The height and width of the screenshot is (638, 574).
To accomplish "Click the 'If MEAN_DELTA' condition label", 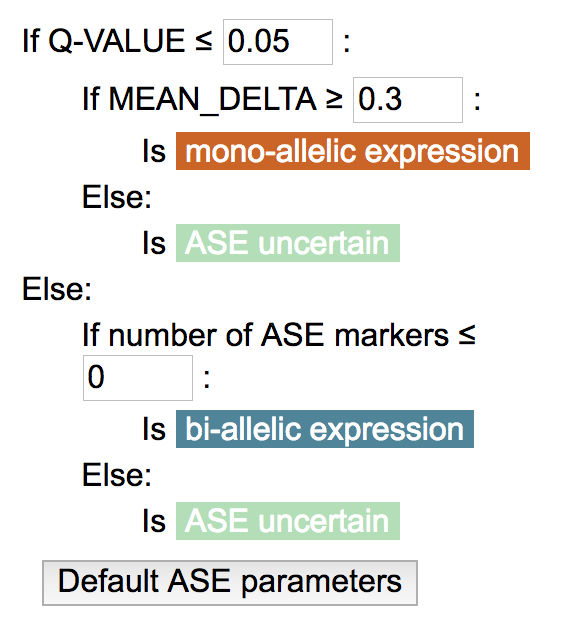I will point(199,99).
